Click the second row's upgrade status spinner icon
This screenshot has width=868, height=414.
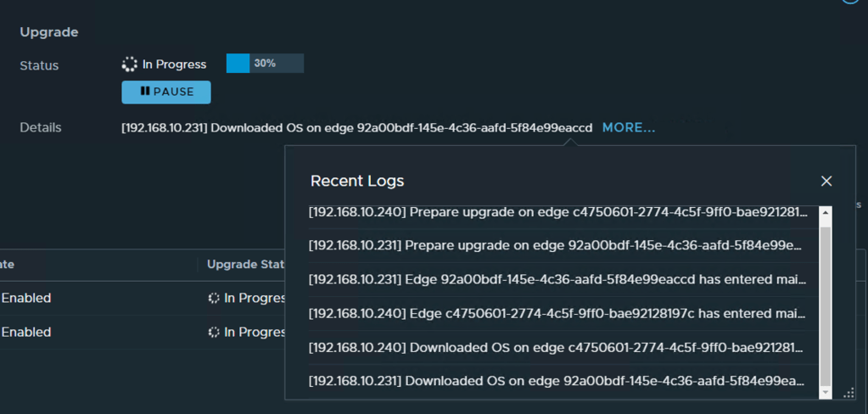[x=214, y=333]
